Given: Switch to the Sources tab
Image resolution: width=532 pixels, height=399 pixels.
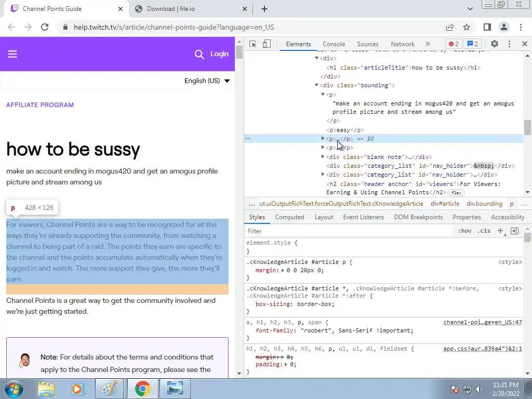Looking at the screenshot, I should click(367, 44).
